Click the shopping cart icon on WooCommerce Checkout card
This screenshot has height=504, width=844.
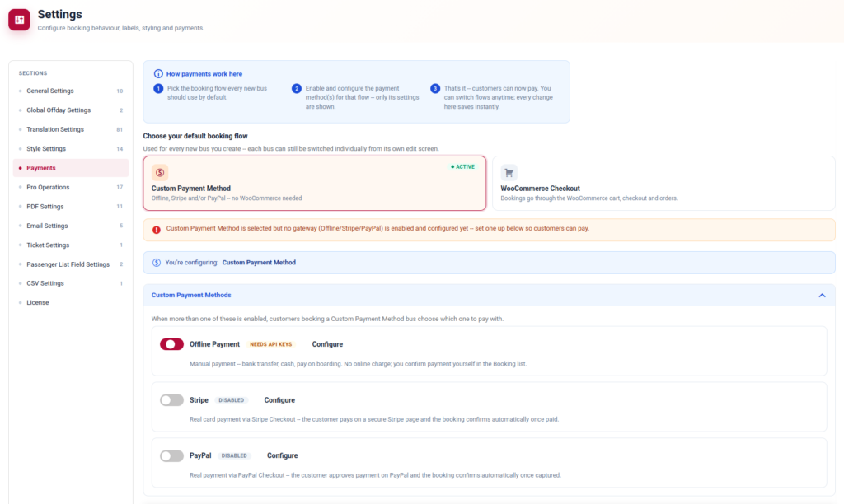coord(509,173)
